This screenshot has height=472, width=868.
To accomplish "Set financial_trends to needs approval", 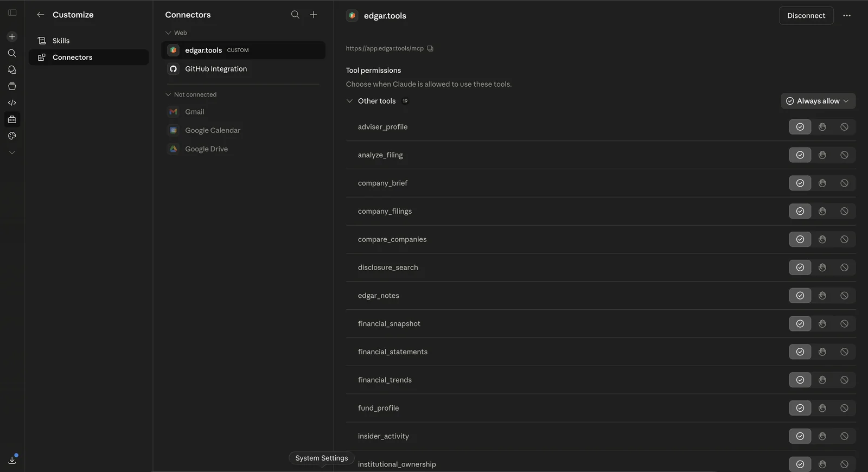I will pos(822,380).
